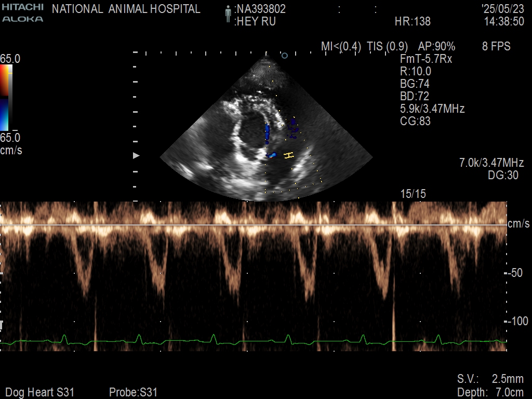Click the patient silhouette icon

pos(228,14)
